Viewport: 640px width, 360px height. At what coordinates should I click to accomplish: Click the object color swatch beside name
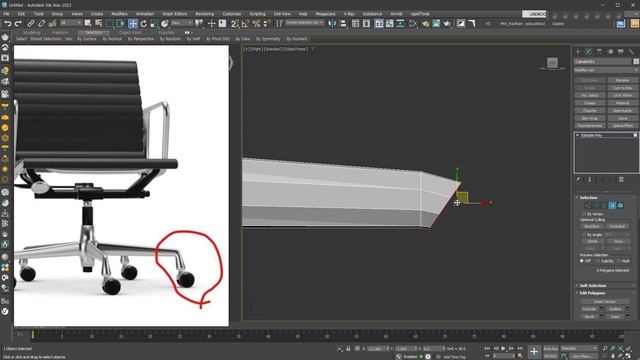pos(636,62)
